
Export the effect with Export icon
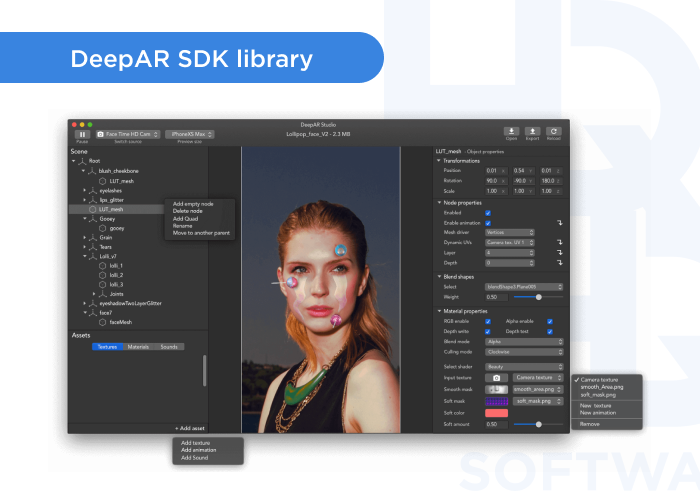pyautogui.click(x=532, y=131)
